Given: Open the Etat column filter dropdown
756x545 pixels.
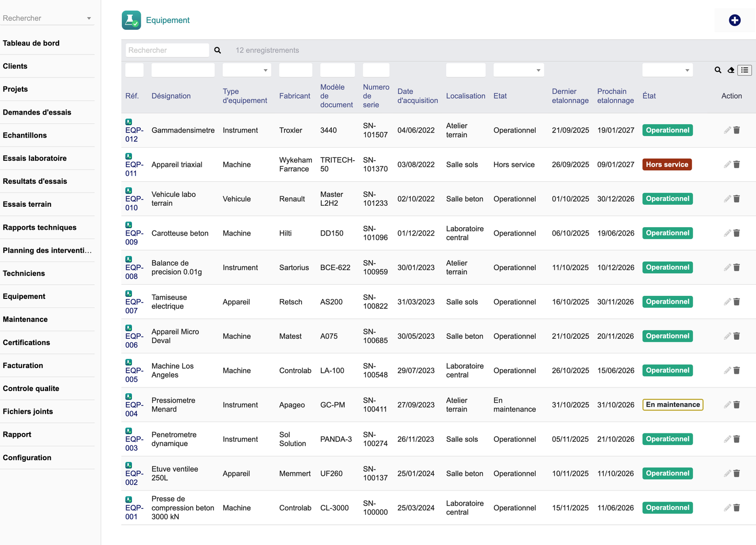Looking at the screenshot, I should pyautogui.click(x=518, y=70).
